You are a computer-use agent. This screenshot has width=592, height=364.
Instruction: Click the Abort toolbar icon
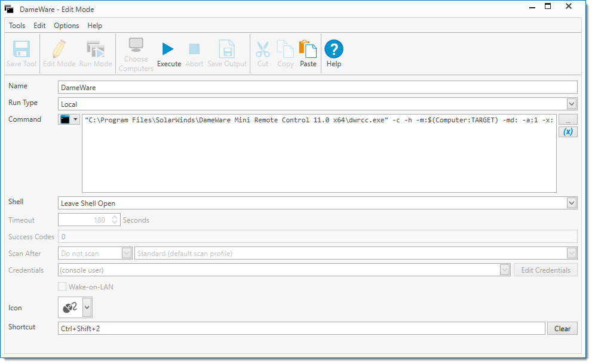[194, 54]
